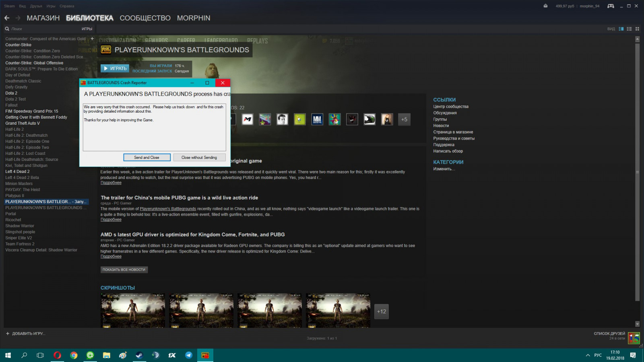This screenshot has width=644, height=362.
Task: Open Task View on the taskbar
Action: [40, 355]
